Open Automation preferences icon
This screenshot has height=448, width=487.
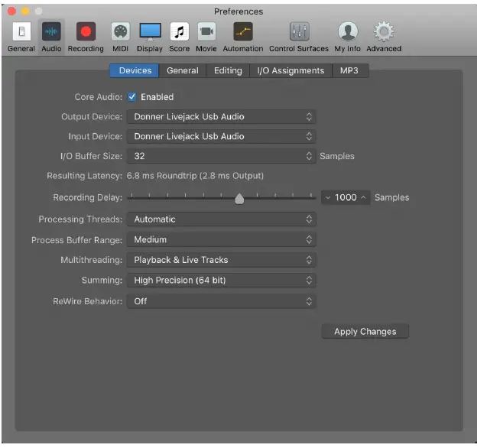coord(242,33)
